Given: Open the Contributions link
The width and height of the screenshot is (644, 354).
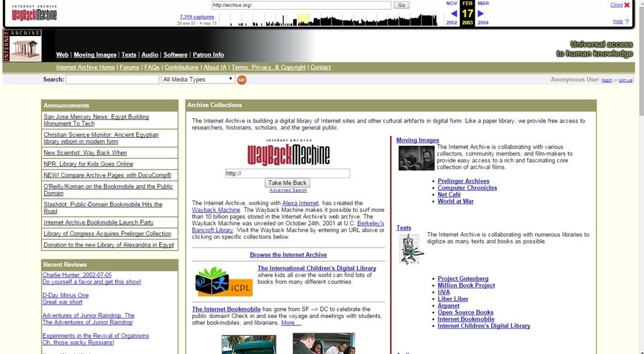Looking at the screenshot, I should tap(182, 68).
